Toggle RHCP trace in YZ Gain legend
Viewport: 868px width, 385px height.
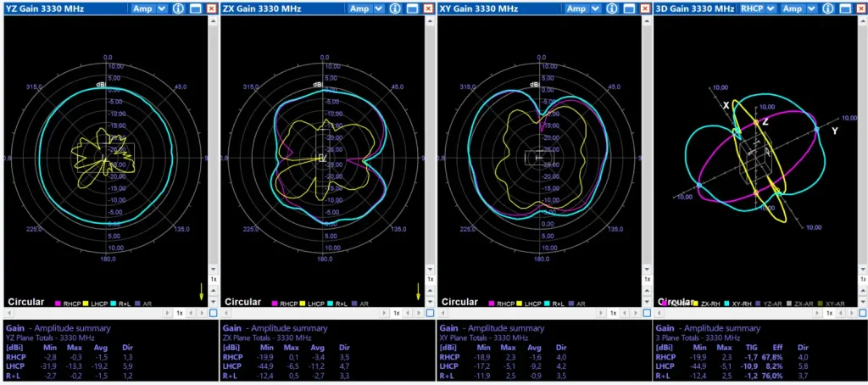coord(68,304)
